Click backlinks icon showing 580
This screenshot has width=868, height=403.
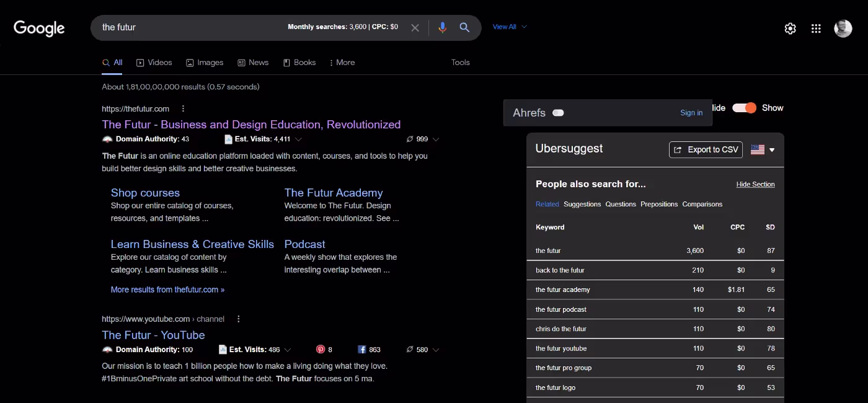(410, 350)
